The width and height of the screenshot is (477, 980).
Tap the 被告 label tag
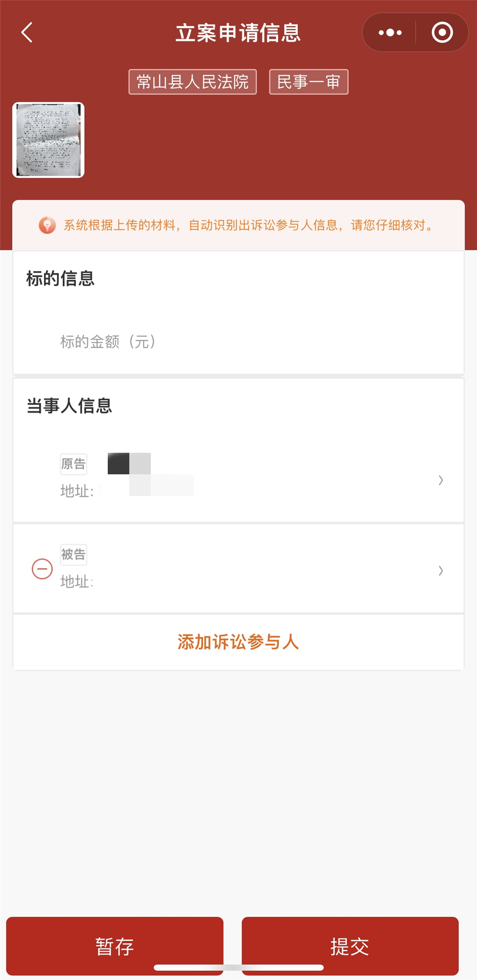pyautogui.click(x=73, y=555)
